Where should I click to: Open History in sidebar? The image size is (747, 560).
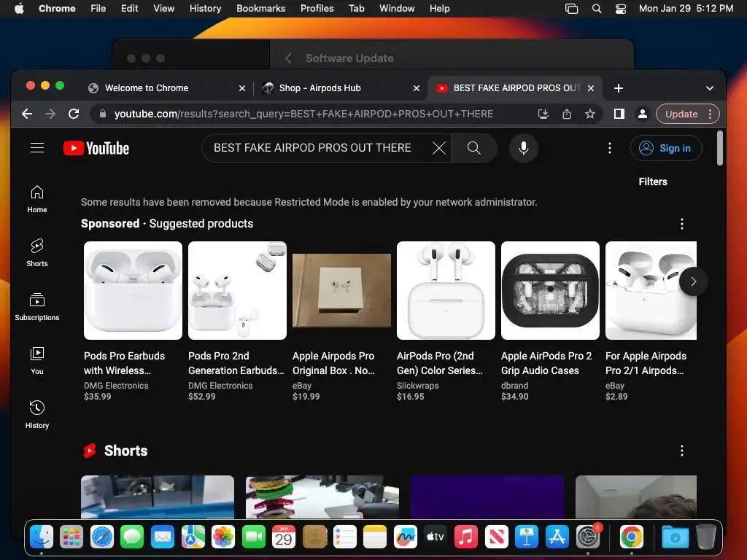37,415
